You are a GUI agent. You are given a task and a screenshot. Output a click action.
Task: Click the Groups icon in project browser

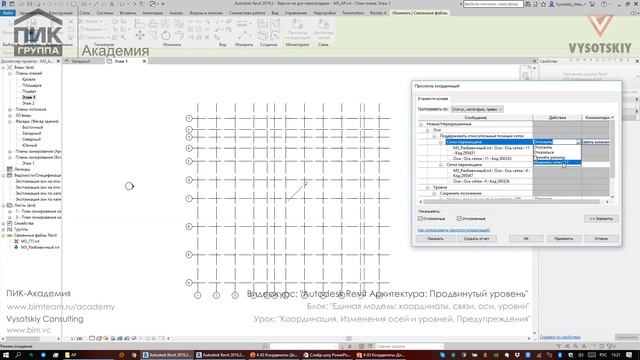10,229
